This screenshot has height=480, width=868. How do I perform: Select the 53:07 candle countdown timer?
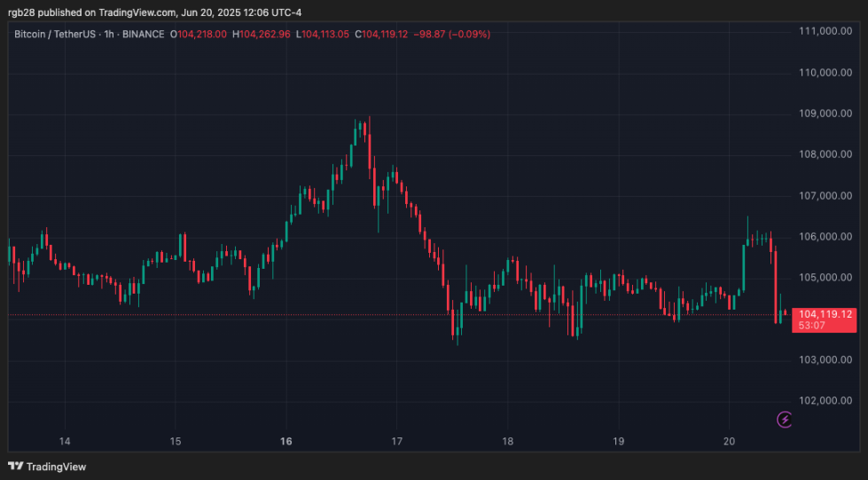(x=811, y=326)
